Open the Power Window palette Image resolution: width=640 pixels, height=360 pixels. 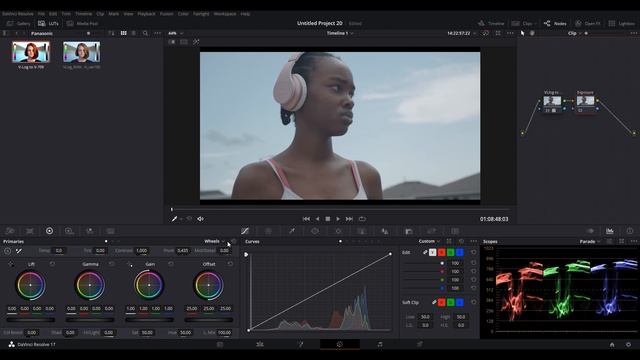(x=315, y=231)
